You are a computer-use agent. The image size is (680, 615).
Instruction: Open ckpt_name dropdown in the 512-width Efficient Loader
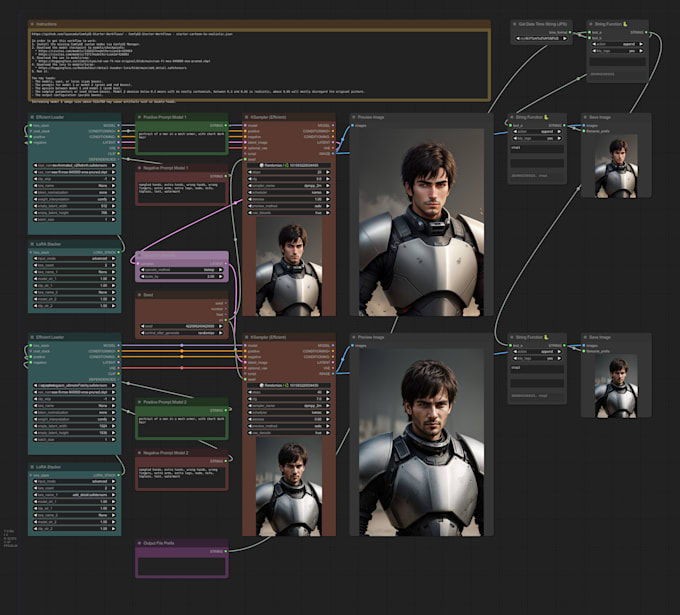tap(75, 165)
